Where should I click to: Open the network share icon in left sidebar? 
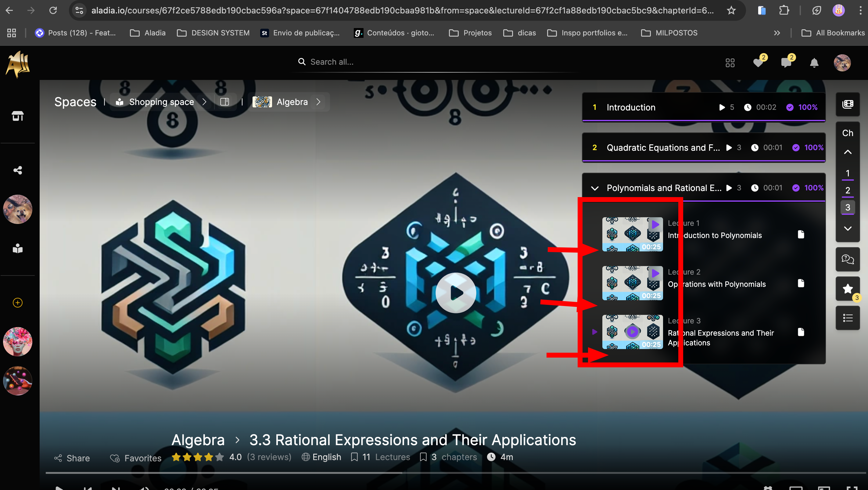17,170
